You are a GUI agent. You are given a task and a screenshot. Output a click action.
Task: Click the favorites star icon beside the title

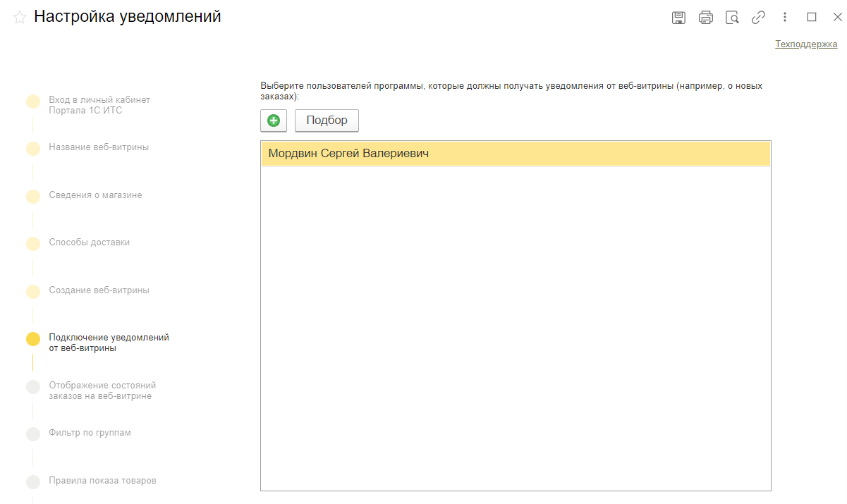20,18
